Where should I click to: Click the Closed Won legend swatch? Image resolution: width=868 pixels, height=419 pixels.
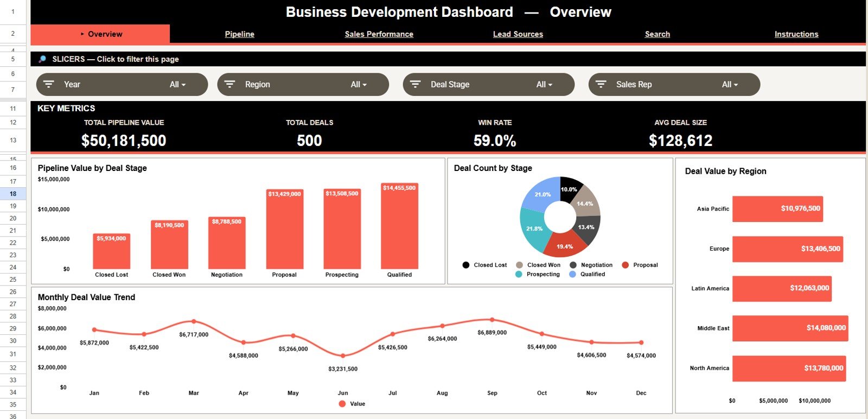[519, 265]
